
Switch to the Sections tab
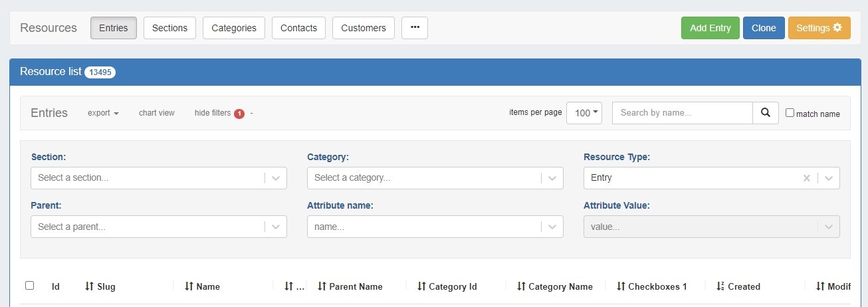169,28
